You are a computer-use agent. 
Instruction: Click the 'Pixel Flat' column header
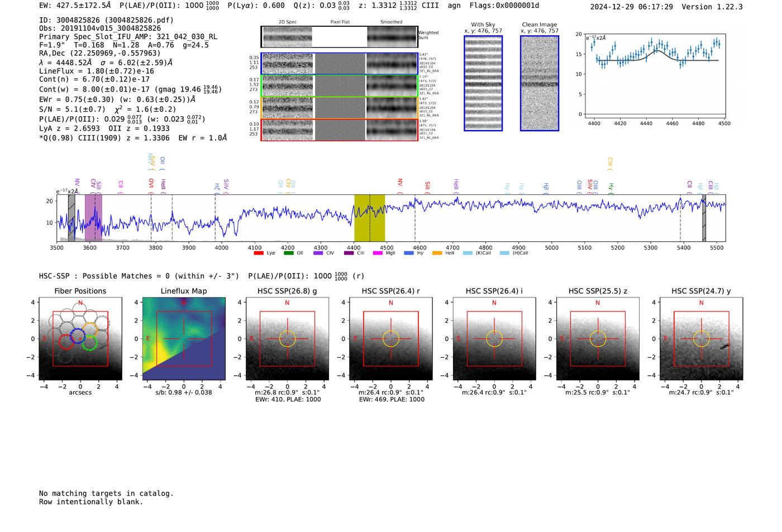pos(340,22)
